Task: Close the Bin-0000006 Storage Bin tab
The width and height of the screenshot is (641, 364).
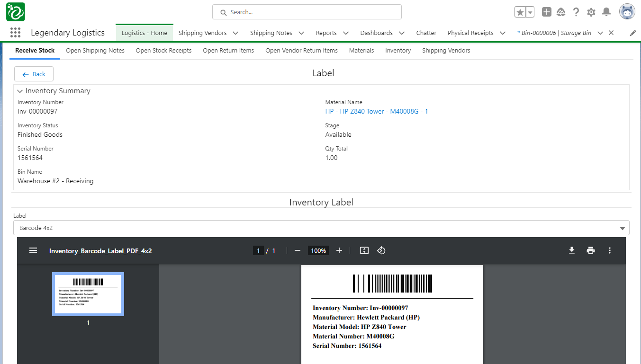Action: (x=611, y=33)
